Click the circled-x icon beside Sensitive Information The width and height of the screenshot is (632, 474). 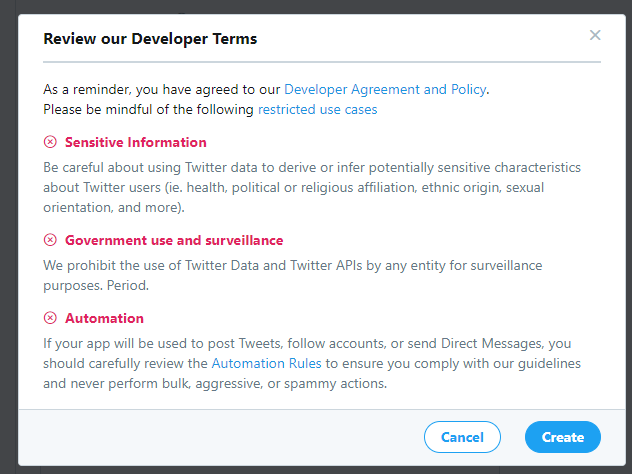click(51, 142)
